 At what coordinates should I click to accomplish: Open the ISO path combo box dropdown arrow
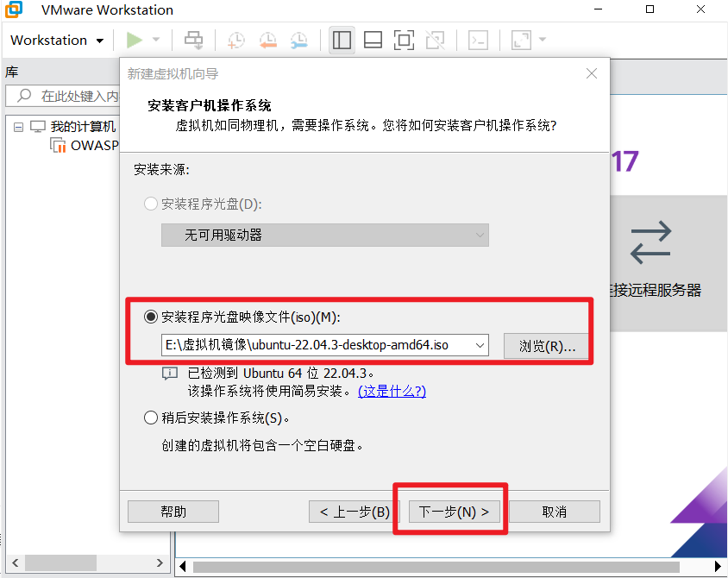coord(480,345)
